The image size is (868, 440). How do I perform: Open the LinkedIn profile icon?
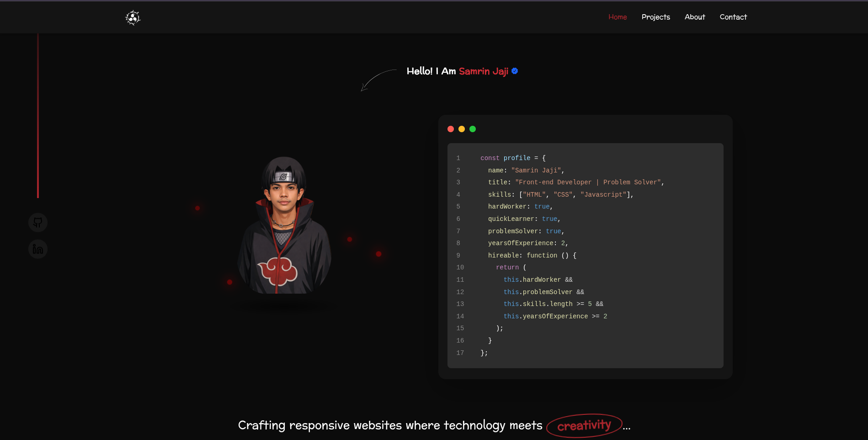(x=38, y=249)
